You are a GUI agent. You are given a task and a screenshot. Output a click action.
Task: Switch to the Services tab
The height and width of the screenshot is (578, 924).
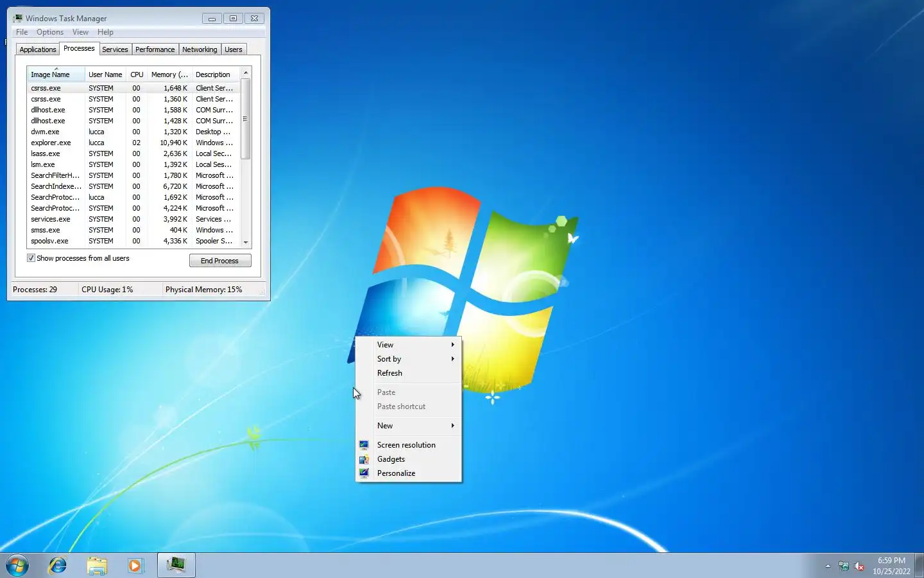(115, 49)
